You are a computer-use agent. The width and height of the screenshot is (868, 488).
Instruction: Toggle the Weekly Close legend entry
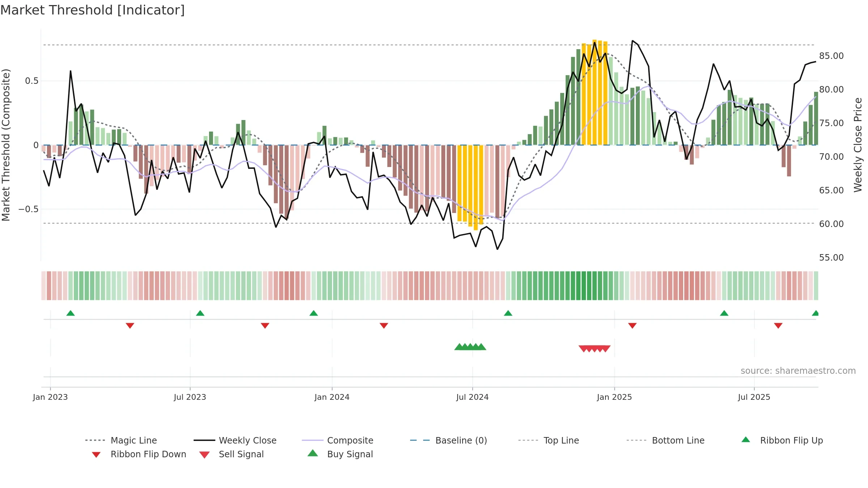click(x=235, y=440)
